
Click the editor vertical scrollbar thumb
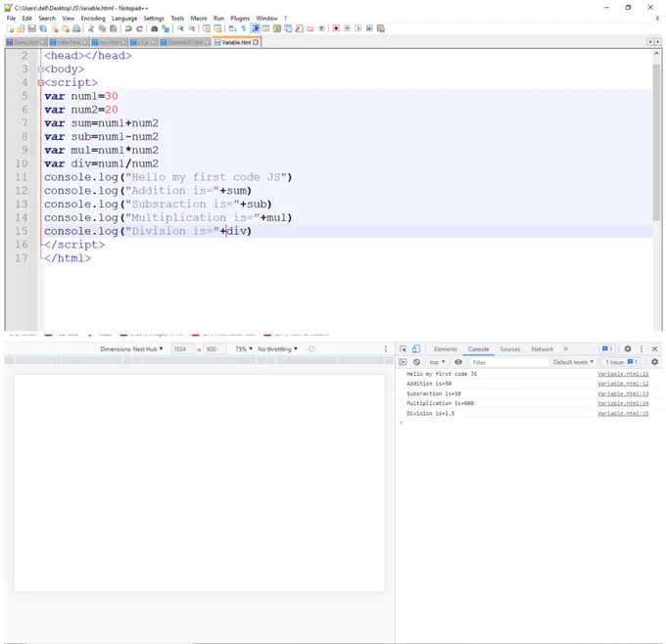[x=656, y=142]
